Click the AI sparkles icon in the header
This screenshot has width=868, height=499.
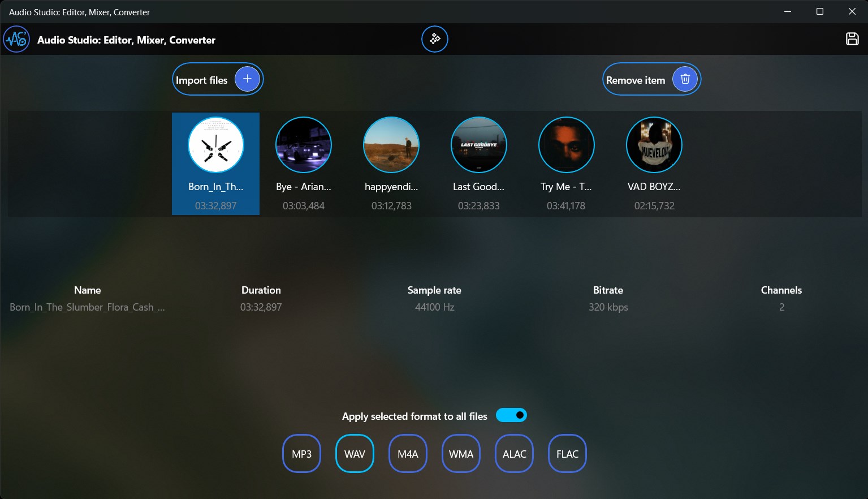tap(434, 39)
